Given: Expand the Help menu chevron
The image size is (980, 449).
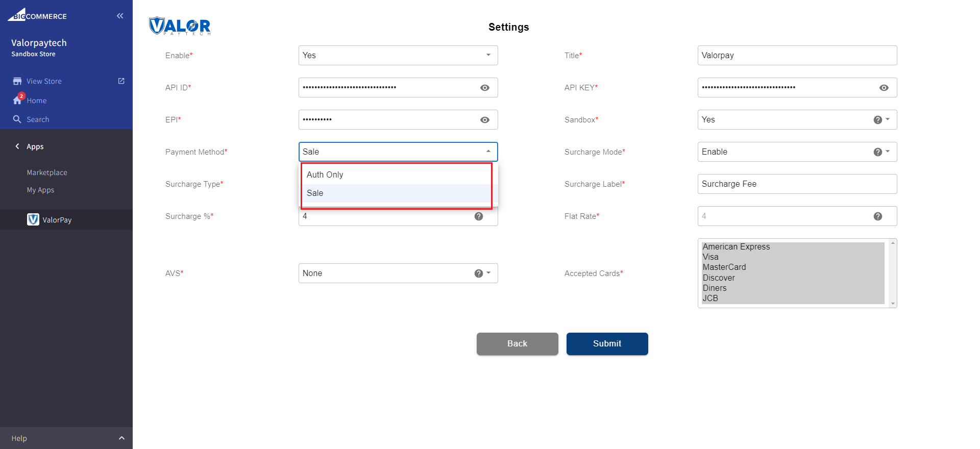Looking at the screenshot, I should click(x=121, y=438).
